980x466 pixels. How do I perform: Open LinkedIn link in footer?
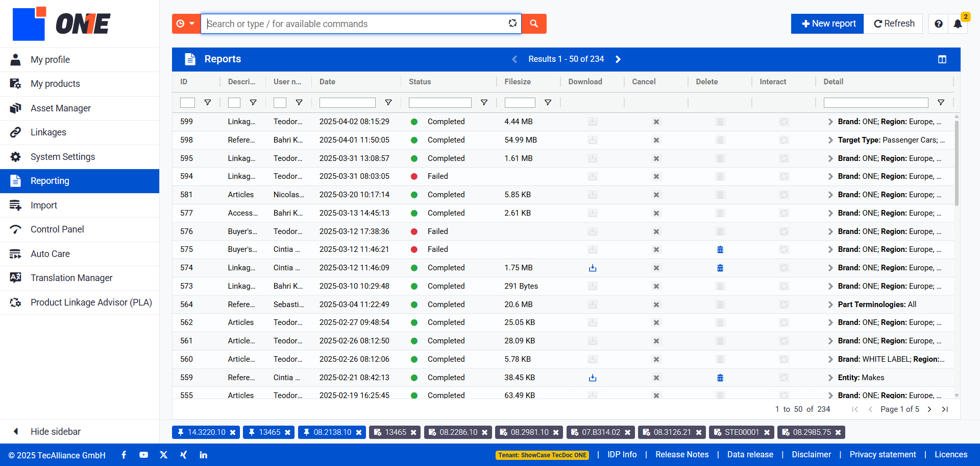[x=203, y=455]
